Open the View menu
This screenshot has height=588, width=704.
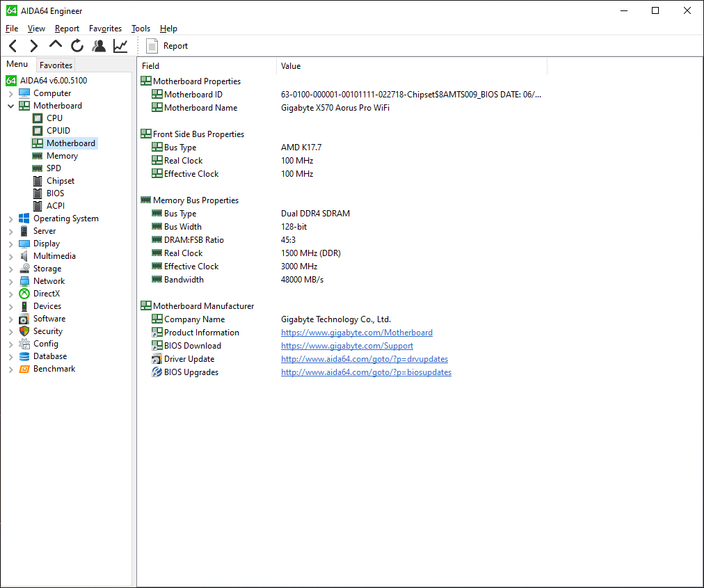point(36,29)
